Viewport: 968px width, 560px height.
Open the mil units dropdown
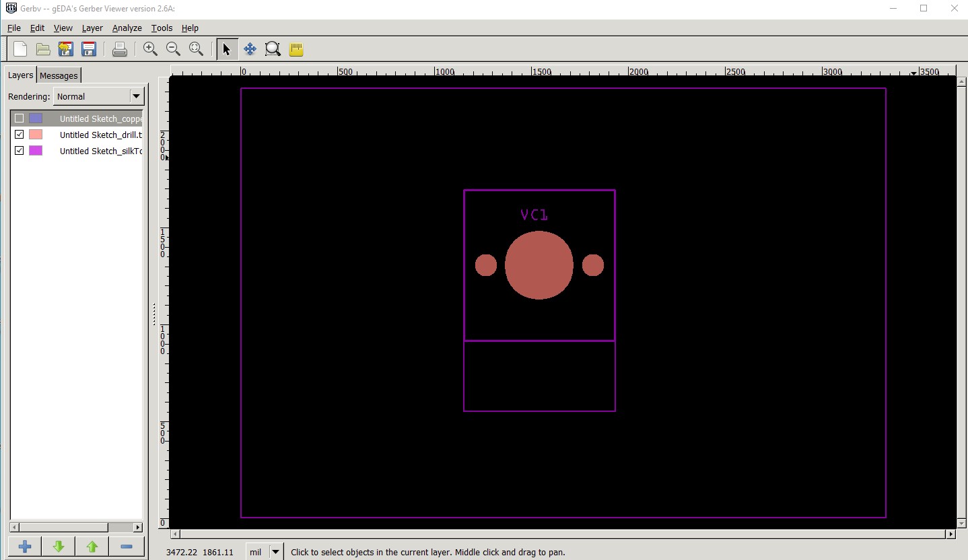pos(275,552)
